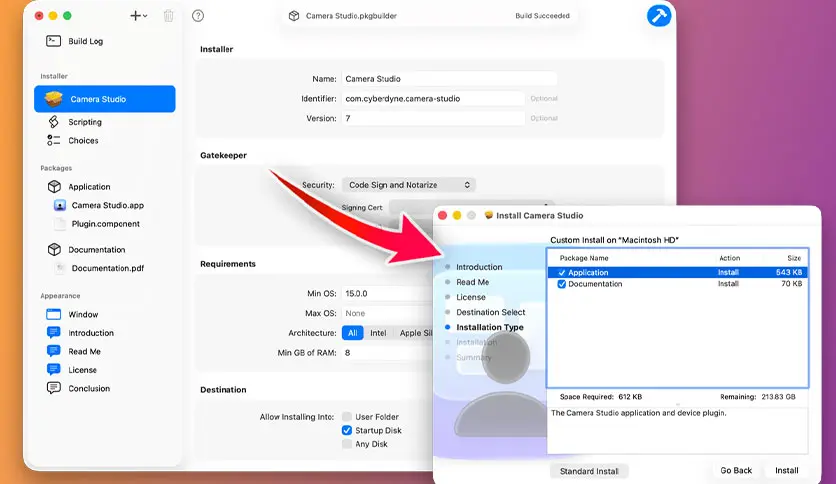Screen dimensions: 836x484
Task: Click Size column header in installer
Action: pos(794,258)
